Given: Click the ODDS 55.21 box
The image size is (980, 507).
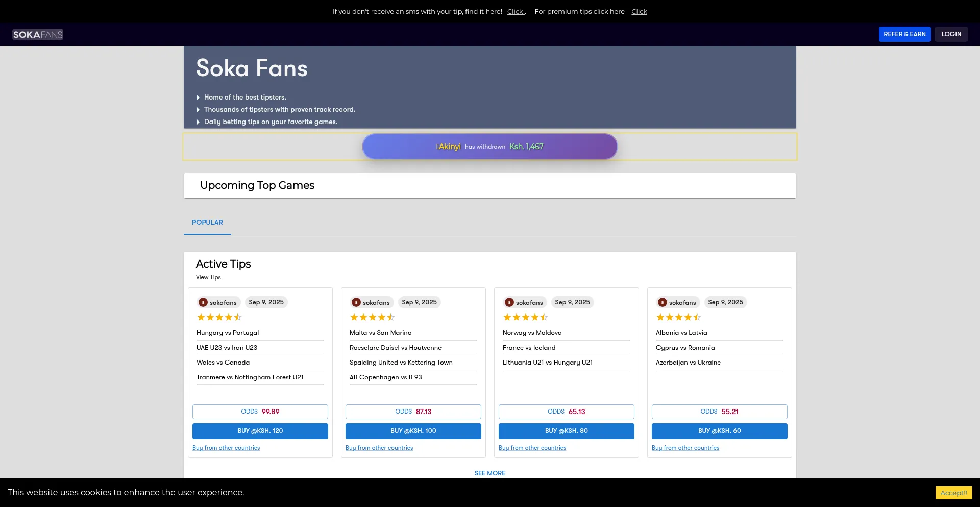Looking at the screenshot, I should (720, 412).
